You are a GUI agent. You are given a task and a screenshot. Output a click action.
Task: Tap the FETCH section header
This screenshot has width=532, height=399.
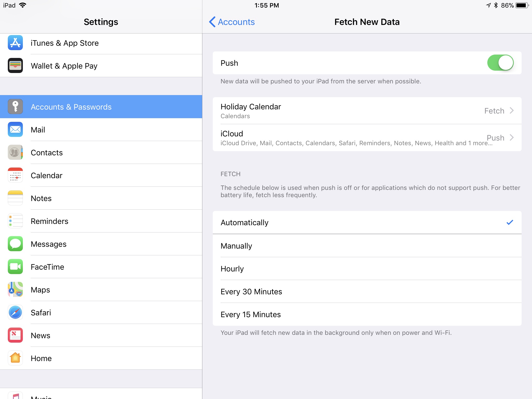coord(230,174)
